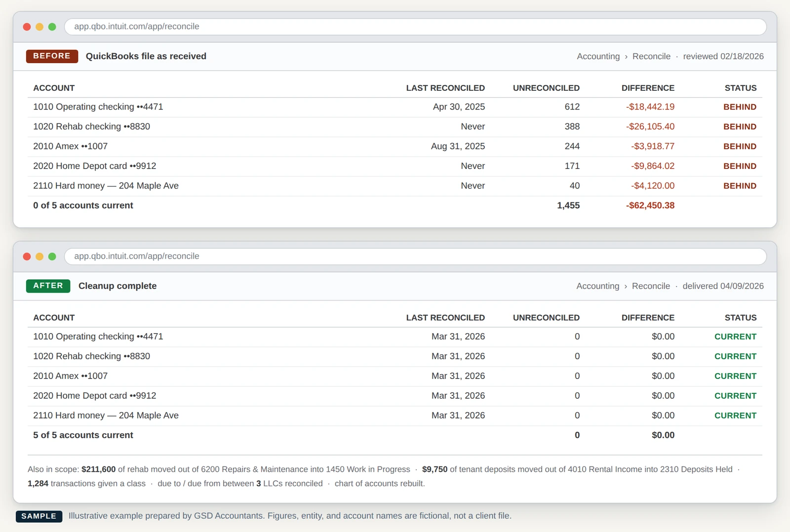The width and height of the screenshot is (790, 532).
Task: Click the green AFTER badge
Action: click(x=48, y=286)
